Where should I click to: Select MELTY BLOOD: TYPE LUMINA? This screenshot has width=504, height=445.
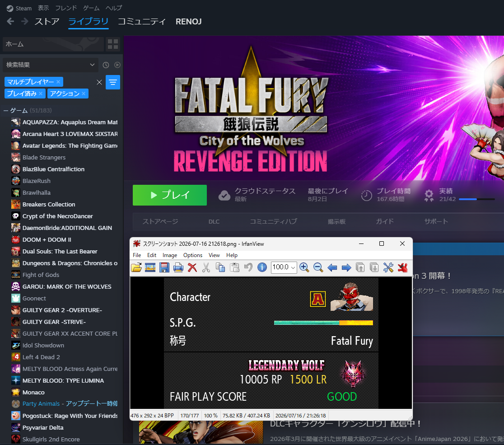(x=63, y=381)
